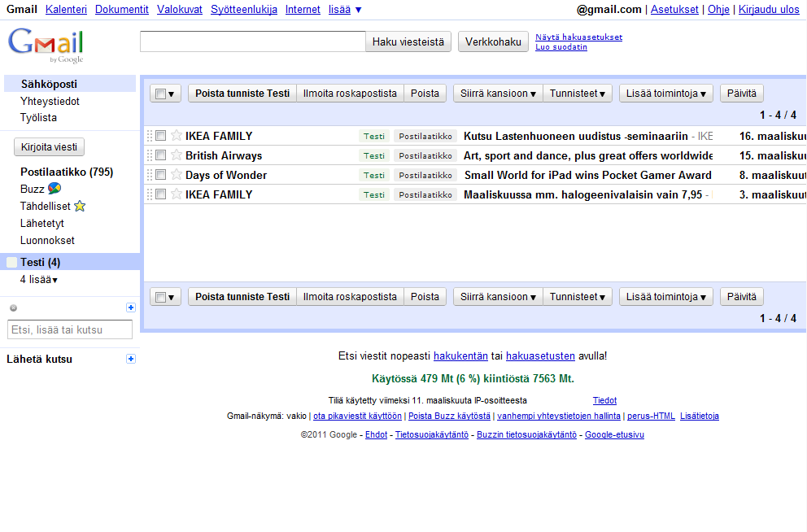807x532 pixels.
Task: Open the bottom Tunnisteet dropdown
Action: [x=578, y=297]
